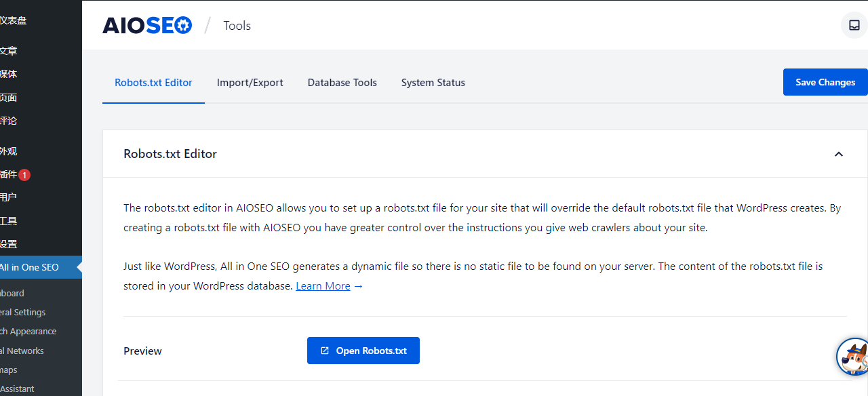Open Sitemaps in the AIOSEO submenu
Viewport: 868px width, 396px height.
point(9,370)
